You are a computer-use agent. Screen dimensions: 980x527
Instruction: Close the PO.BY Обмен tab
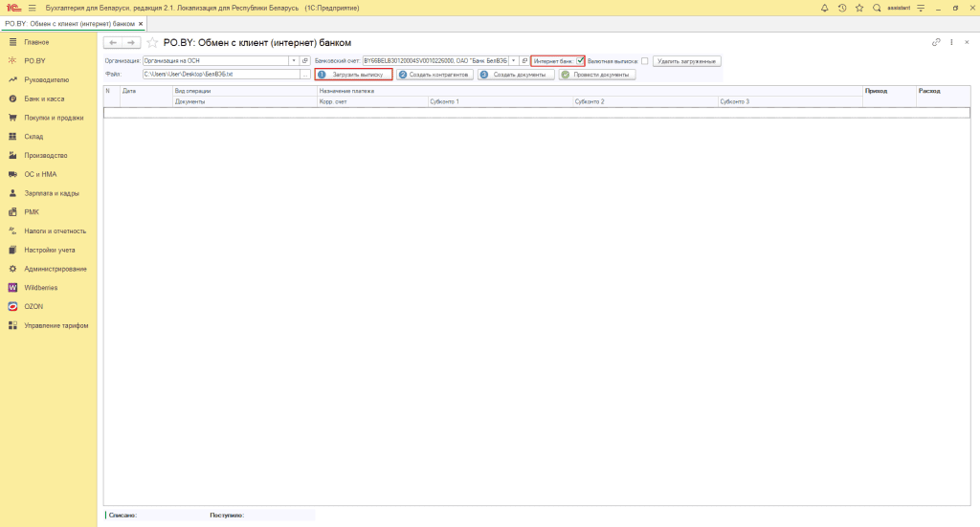142,23
